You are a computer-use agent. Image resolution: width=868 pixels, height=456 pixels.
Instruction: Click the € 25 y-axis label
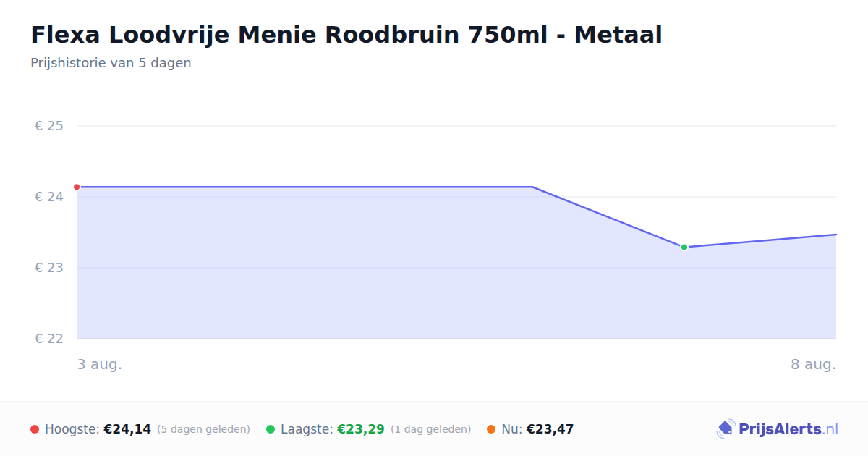tap(49, 126)
